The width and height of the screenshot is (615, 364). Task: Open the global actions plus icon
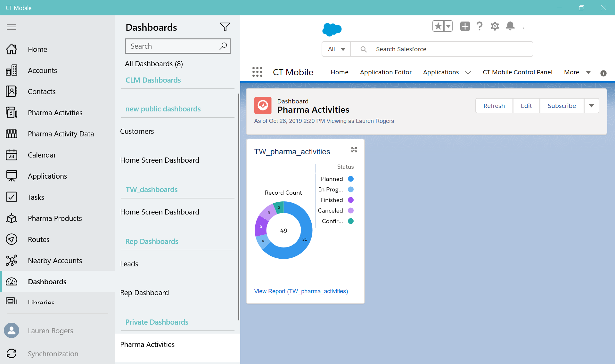[465, 26]
